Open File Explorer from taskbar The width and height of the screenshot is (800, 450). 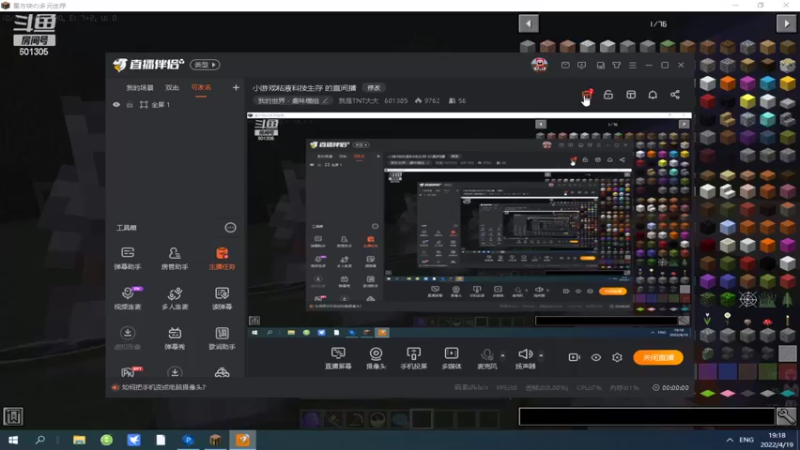coord(79,440)
